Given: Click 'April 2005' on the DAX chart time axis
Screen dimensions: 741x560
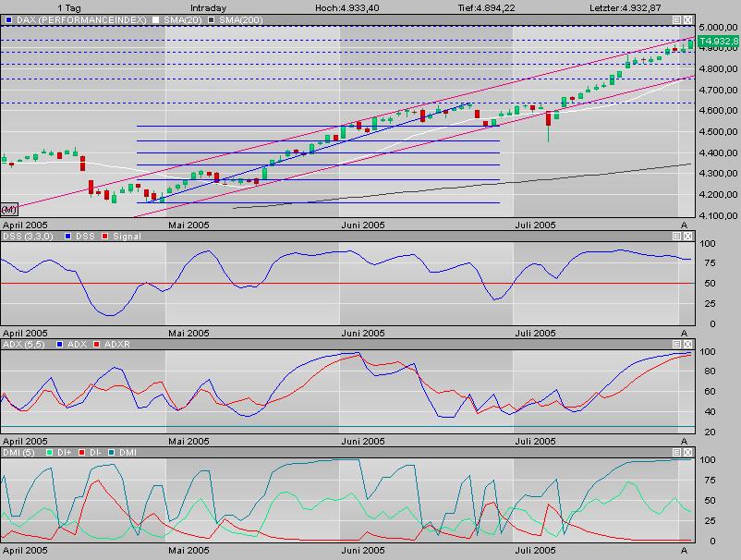Looking at the screenshot, I should point(25,225).
